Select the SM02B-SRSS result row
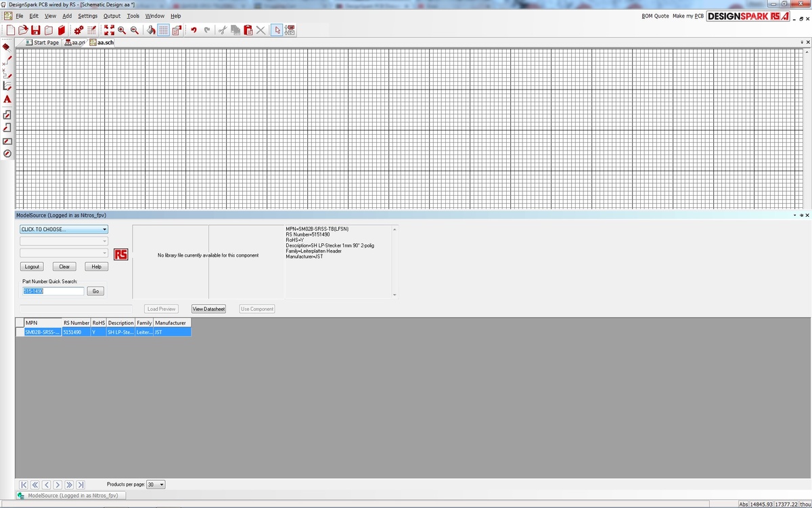Image resolution: width=812 pixels, height=508 pixels. click(x=104, y=332)
